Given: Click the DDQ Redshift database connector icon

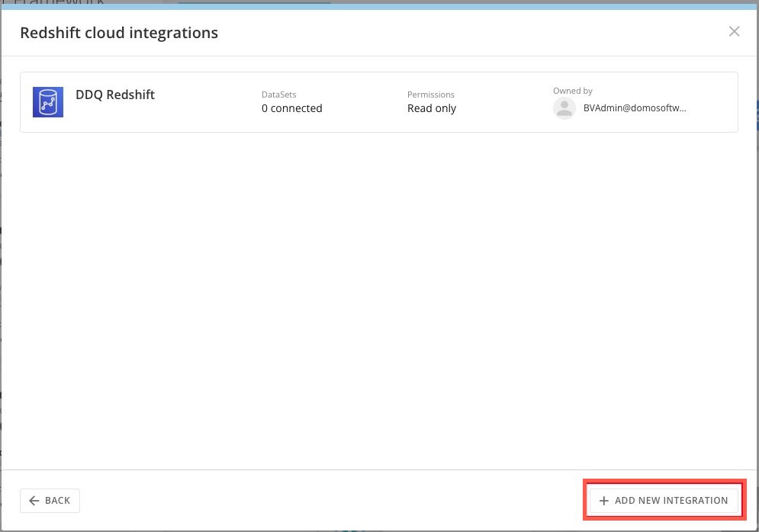Looking at the screenshot, I should [47, 101].
